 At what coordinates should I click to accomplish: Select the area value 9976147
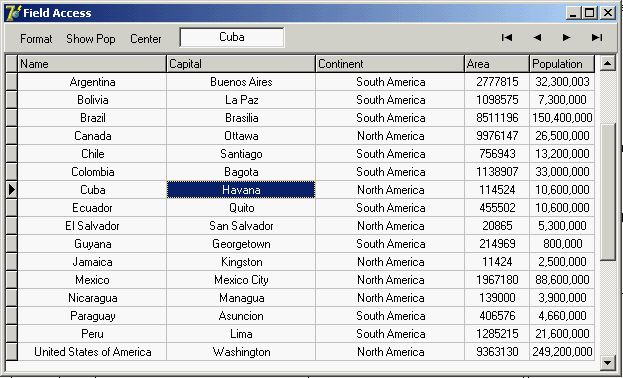pyautogui.click(x=497, y=136)
